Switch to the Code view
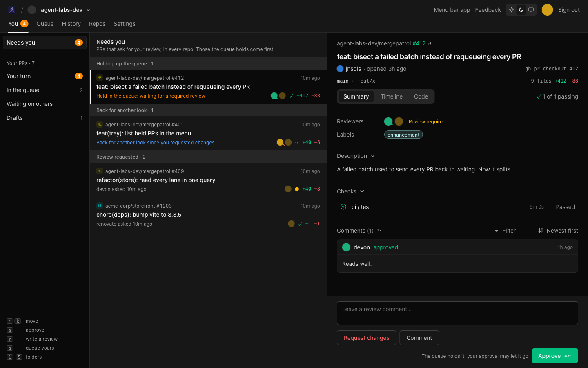Screen dimensions: 588x368 (421, 96)
